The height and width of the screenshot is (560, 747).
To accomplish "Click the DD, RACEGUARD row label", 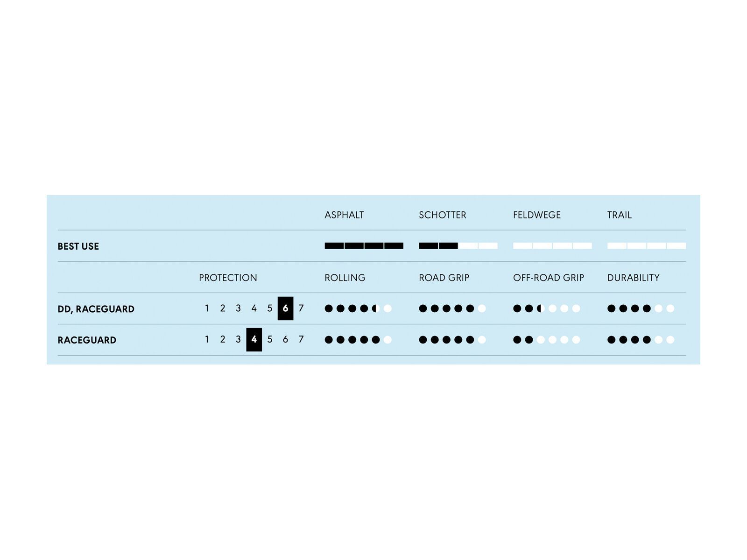I will point(96,309).
